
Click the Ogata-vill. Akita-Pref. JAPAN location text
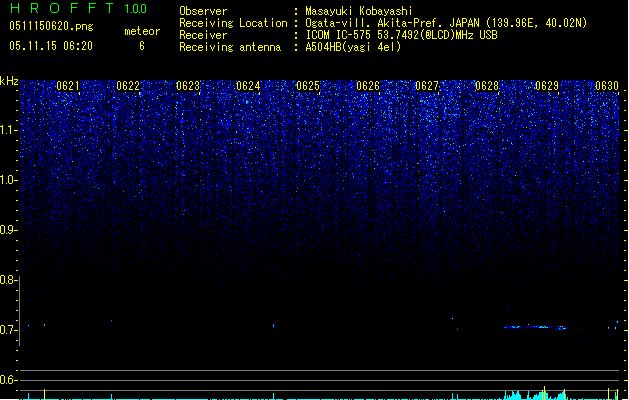click(x=446, y=23)
